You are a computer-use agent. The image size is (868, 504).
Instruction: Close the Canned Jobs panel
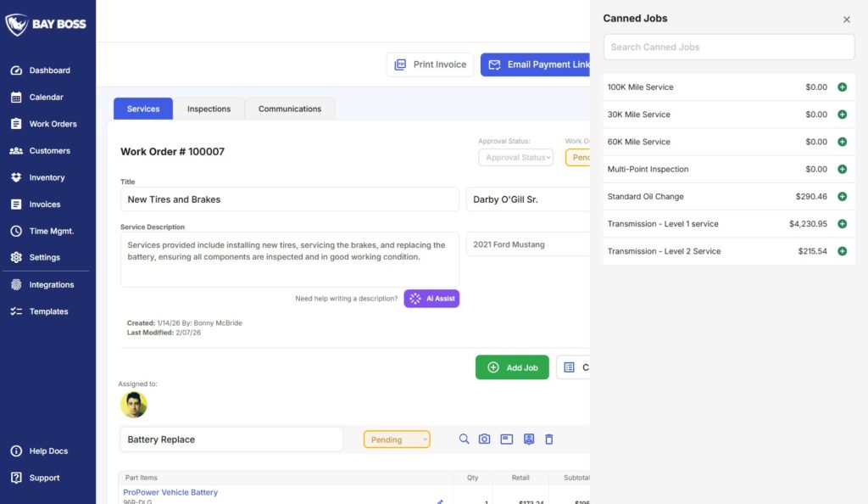click(846, 20)
